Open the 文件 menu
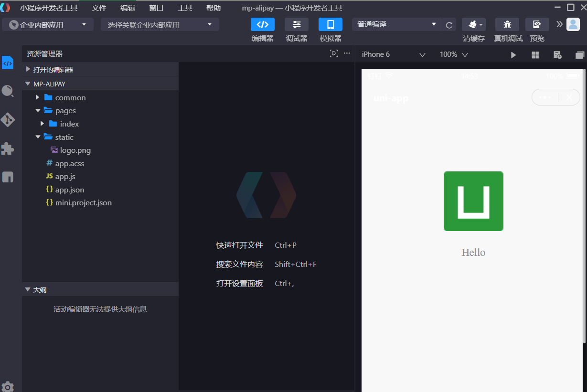587x392 pixels. 99,8
